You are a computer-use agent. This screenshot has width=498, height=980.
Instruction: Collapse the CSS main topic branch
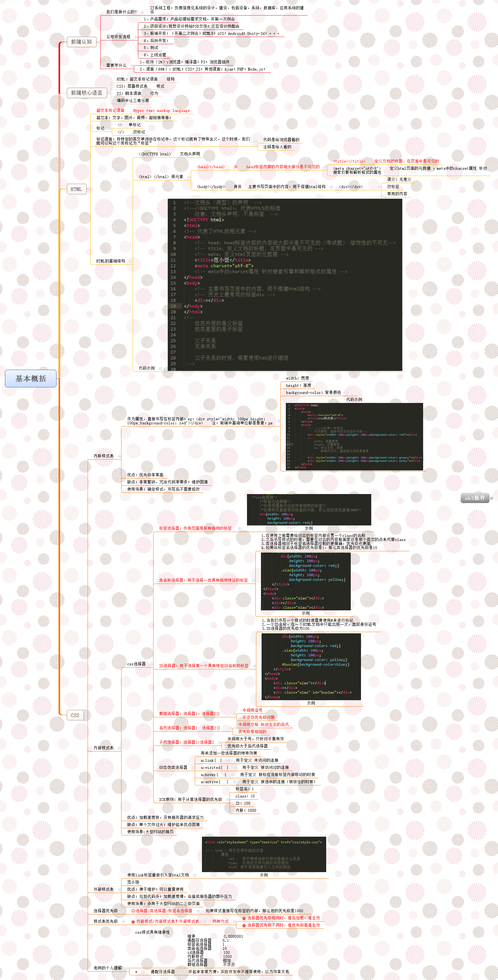click(86, 715)
